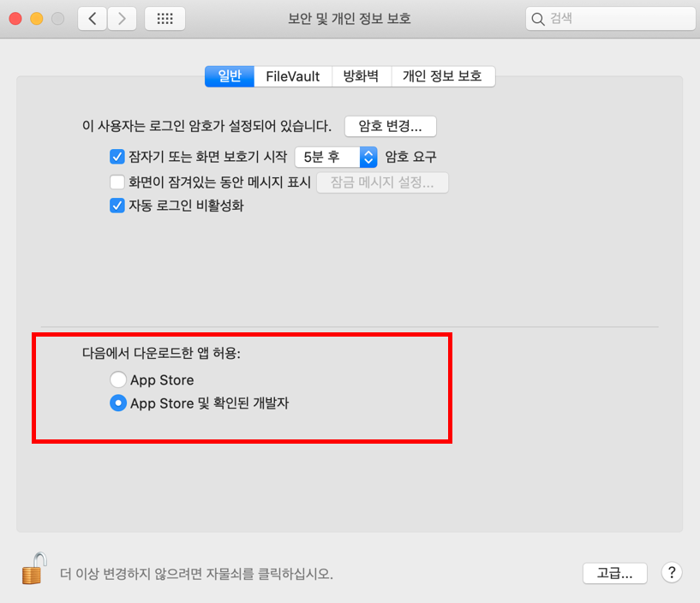This screenshot has height=603, width=700.
Task: Open the 방화벽 tab
Action: tap(361, 76)
